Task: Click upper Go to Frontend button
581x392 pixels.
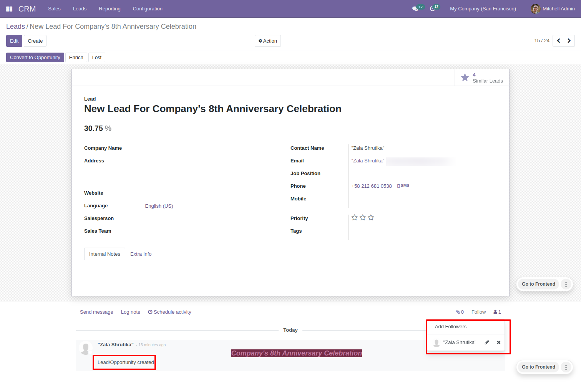Action: point(538,284)
